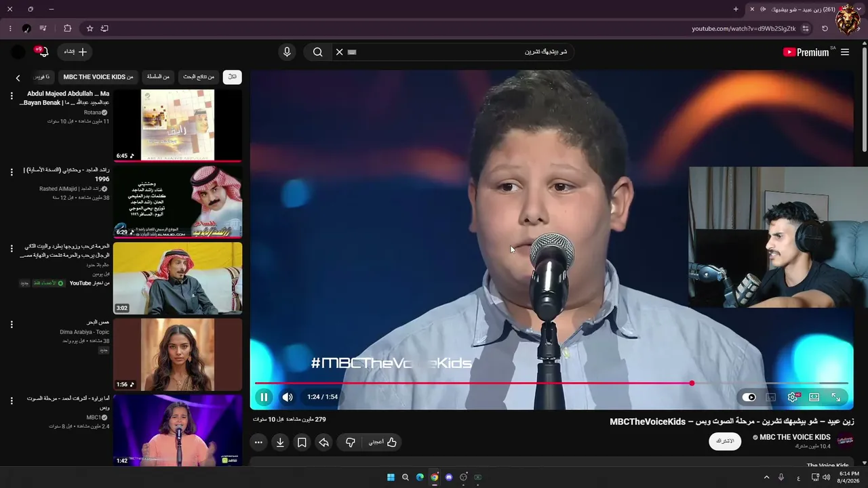Select the 'من السلسلة' filter chip
This screenshot has height=488, width=868.
[x=158, y=77]
